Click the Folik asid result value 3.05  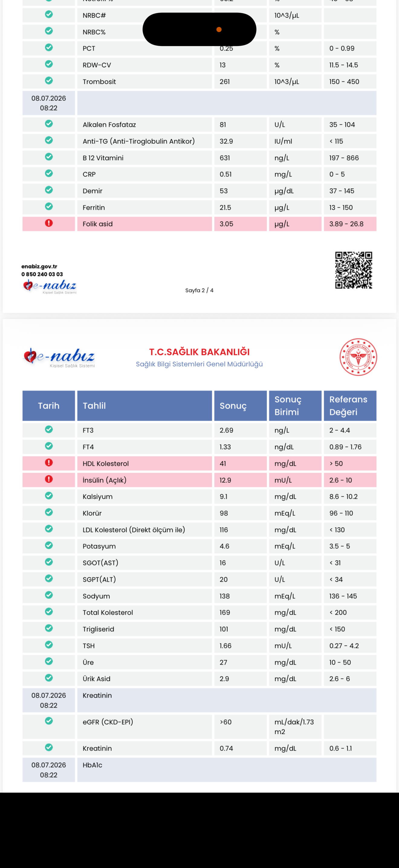(226, 224)
